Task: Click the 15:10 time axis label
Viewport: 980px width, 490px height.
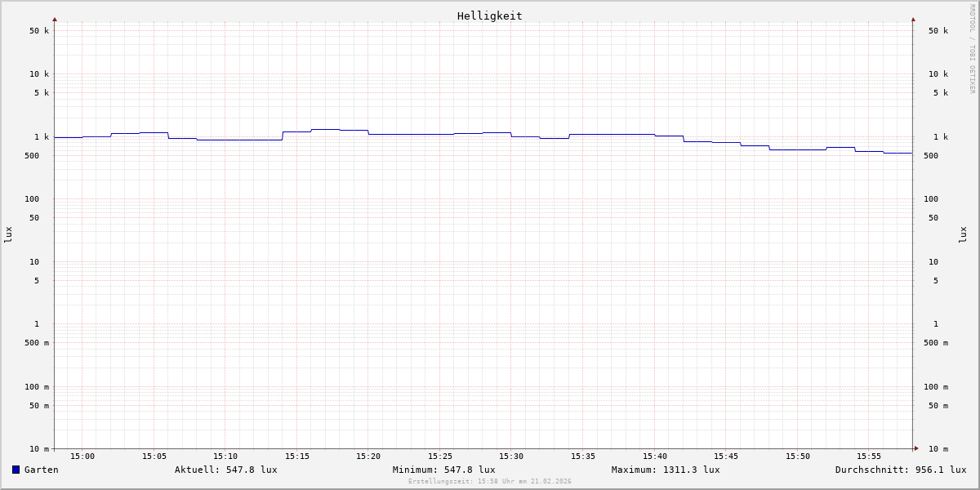Action: (x=225, y=456)
